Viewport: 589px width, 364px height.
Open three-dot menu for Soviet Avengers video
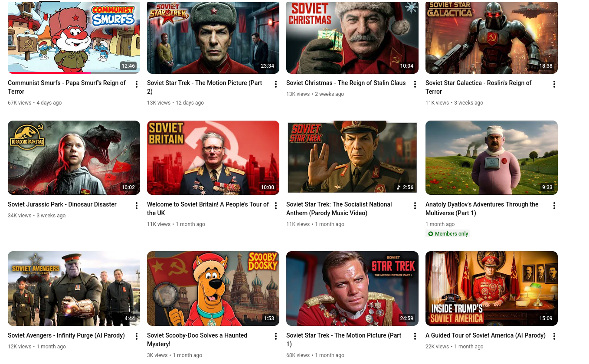136,336
